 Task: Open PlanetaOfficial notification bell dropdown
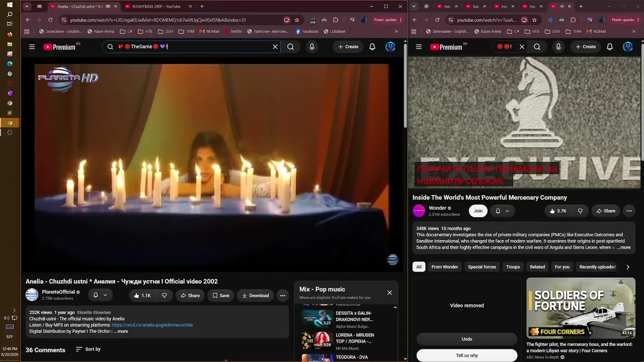coord(100,295)
